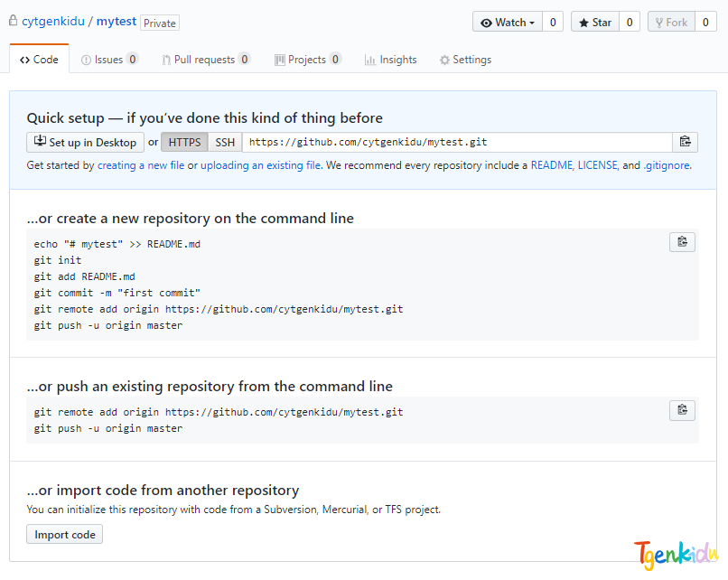The width and height of the screenshot is (728, 580).
Task: Go to the Projects tab
Action: click(308, 60)
